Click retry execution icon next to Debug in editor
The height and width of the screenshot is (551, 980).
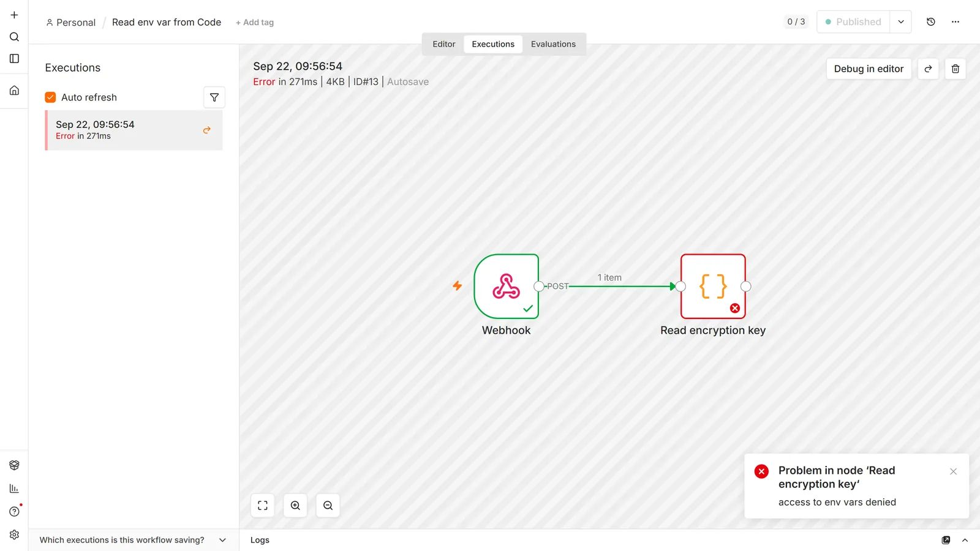coord(928,69)
